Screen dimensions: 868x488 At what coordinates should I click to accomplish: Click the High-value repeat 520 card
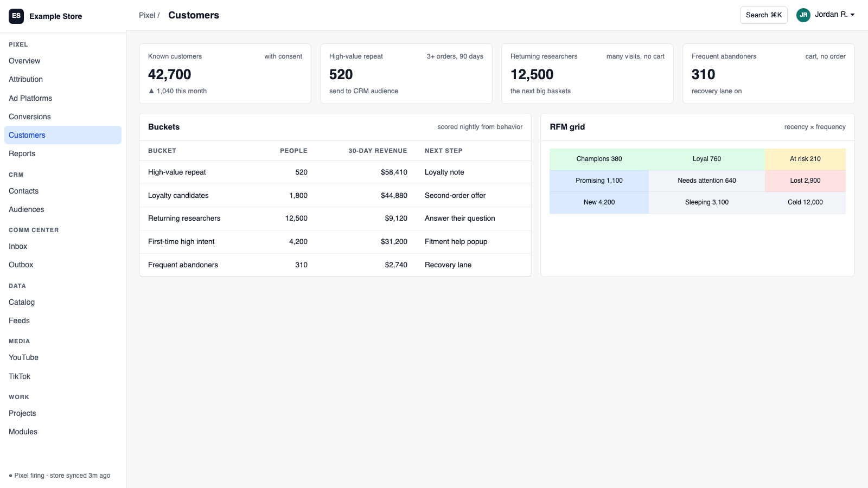pyautogui.click(x=406, y=74)
